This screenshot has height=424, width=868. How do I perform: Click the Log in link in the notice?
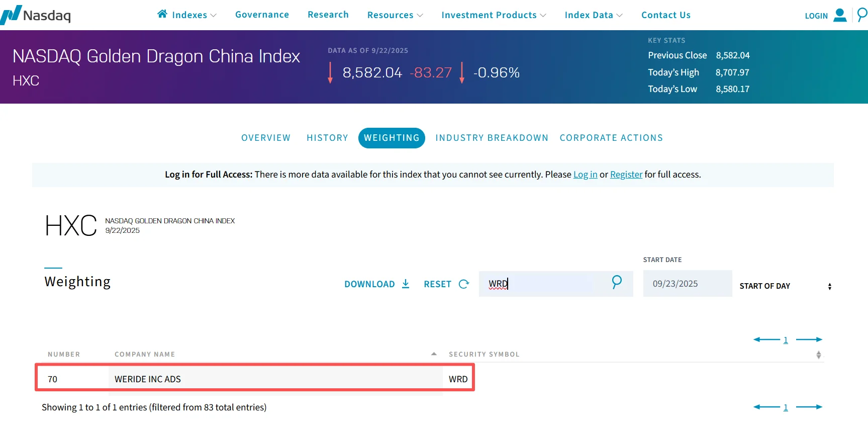pyautogui.click(x=586, y=175)
